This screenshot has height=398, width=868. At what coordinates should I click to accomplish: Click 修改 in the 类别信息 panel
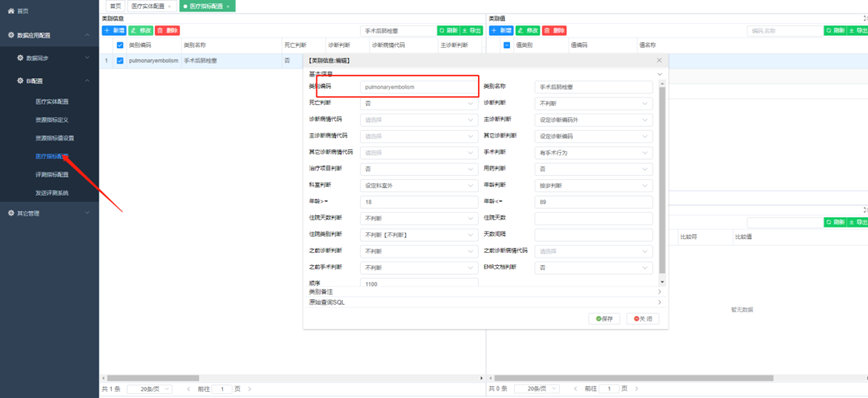point(141,30)
